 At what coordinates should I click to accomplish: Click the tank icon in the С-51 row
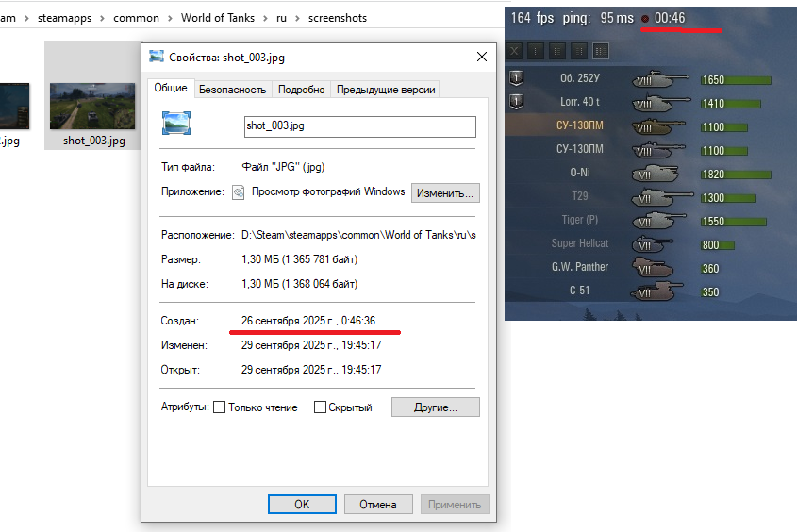point(656,291)
